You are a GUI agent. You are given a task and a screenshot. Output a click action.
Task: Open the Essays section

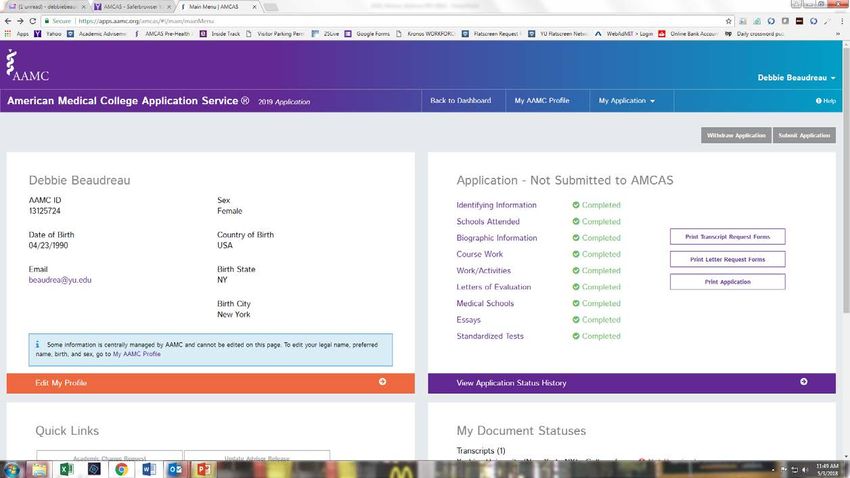(468, 320)
